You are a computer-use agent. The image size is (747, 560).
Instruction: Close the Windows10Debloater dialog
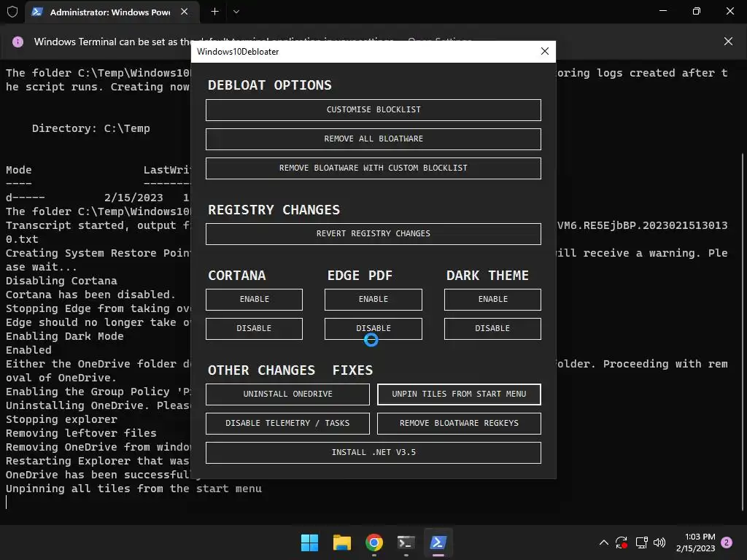pyautogui.click(x=544, y=52)
